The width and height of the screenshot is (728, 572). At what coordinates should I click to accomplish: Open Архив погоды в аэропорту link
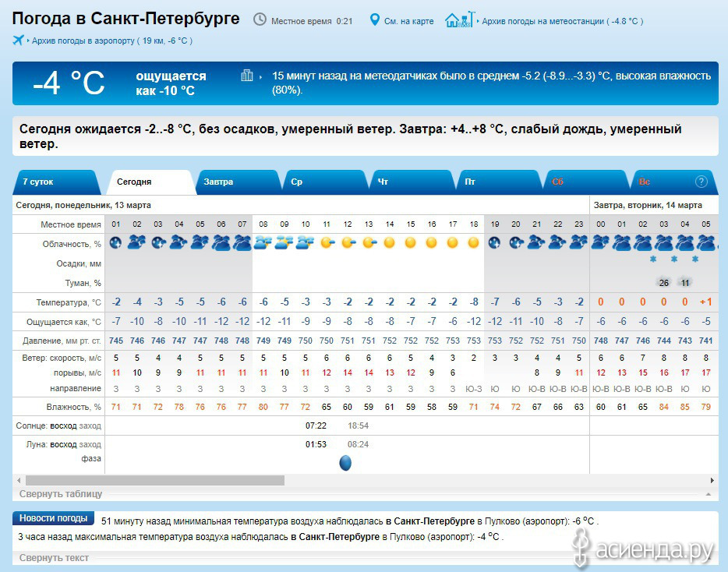pos(112,41)
